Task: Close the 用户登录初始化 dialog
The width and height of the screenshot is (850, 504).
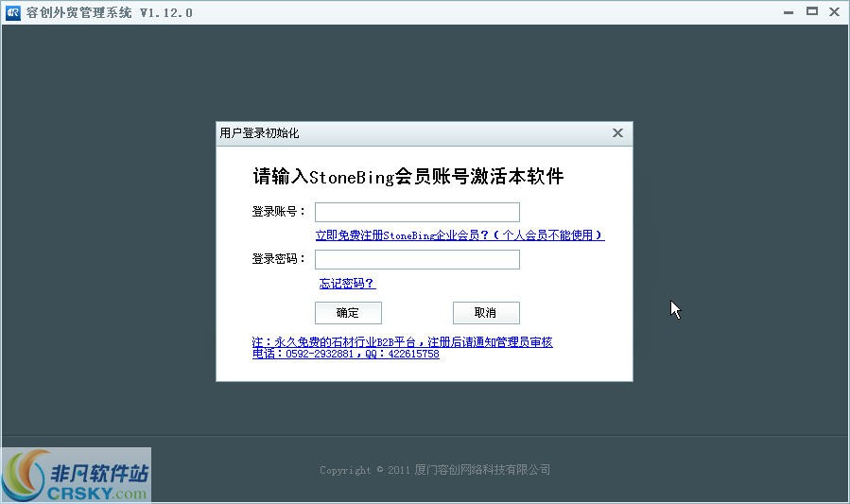Action: [x=617, y=132]
